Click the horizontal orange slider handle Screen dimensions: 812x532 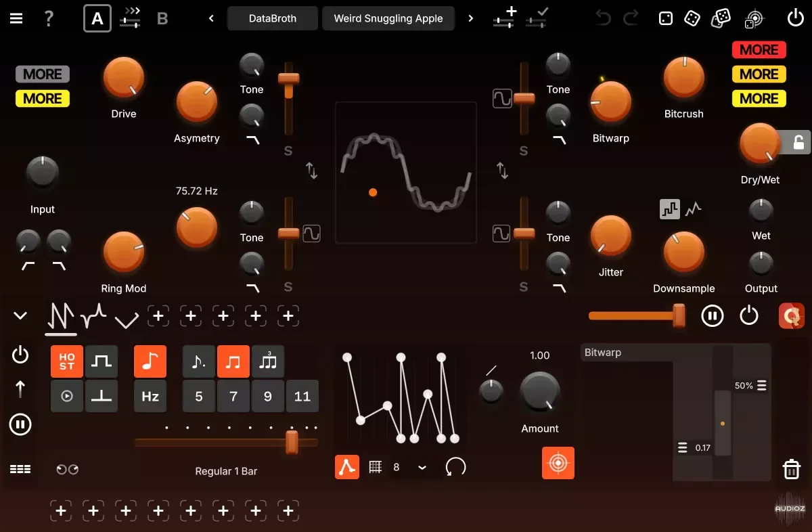click(679, 315)
